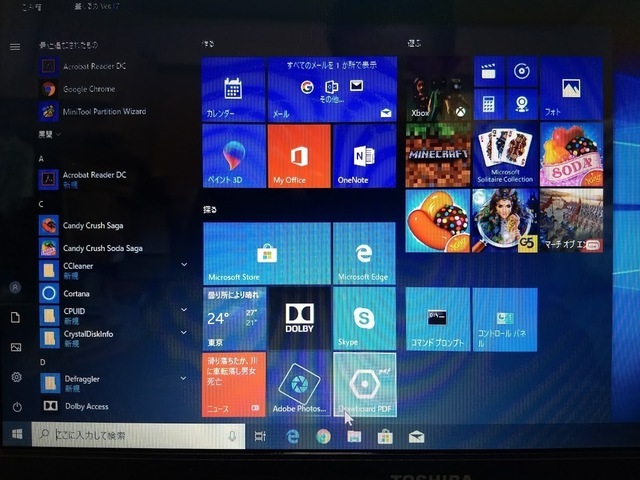Open the user account button
Screen dimensions: 640x480
(x=16, y=287)
